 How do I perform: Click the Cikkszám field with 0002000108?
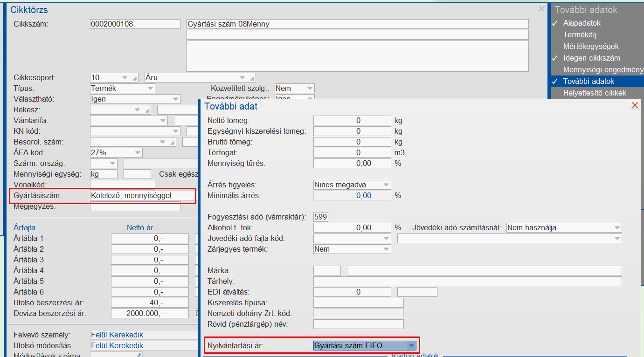[135, 24]
